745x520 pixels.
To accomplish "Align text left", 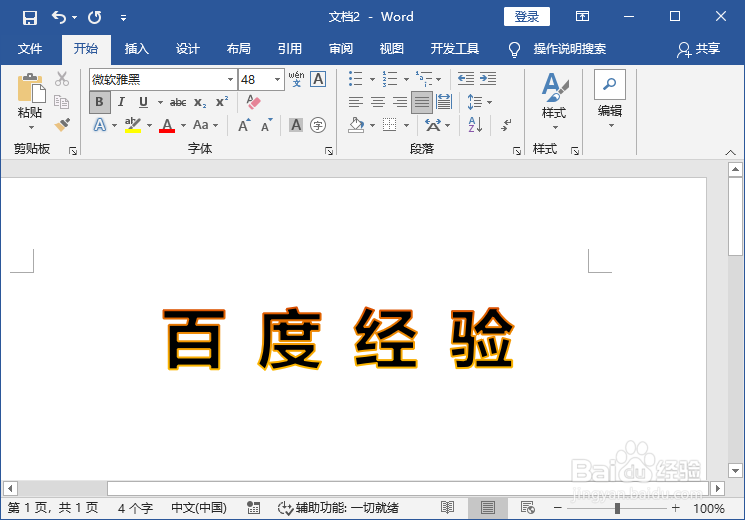I will [355, 102].
